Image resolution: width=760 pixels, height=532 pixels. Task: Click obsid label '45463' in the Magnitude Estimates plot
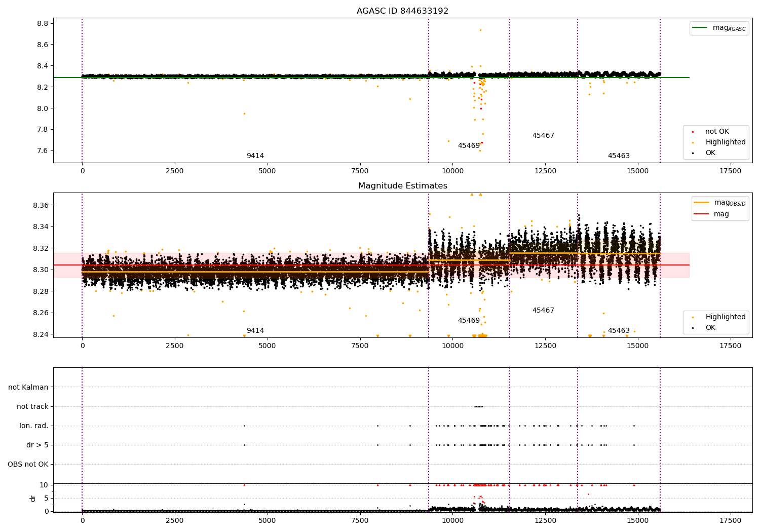(x=619, y=331)
